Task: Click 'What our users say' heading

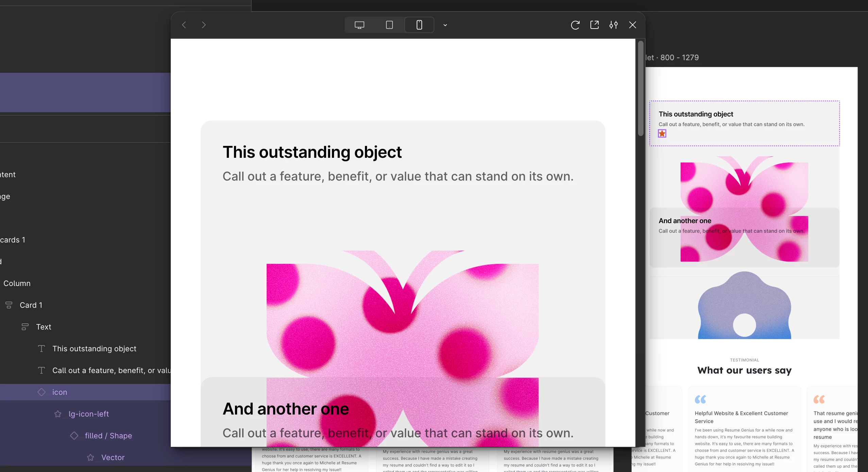Action: [x=744, y=370]
